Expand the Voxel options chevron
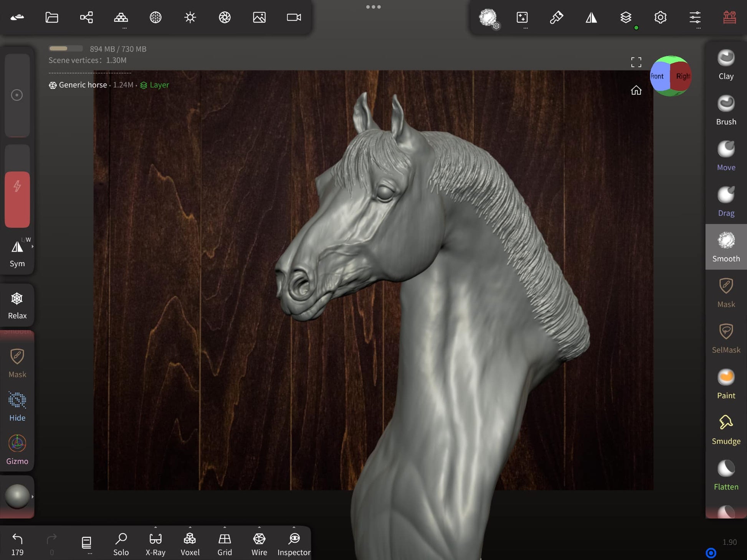 190,527
